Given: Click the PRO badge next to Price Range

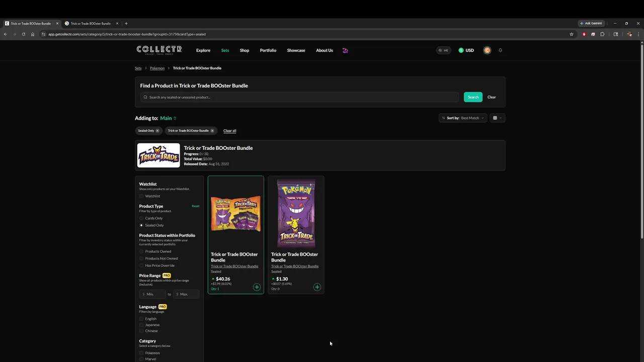Looking at the screenshot, I should (167, 276).
